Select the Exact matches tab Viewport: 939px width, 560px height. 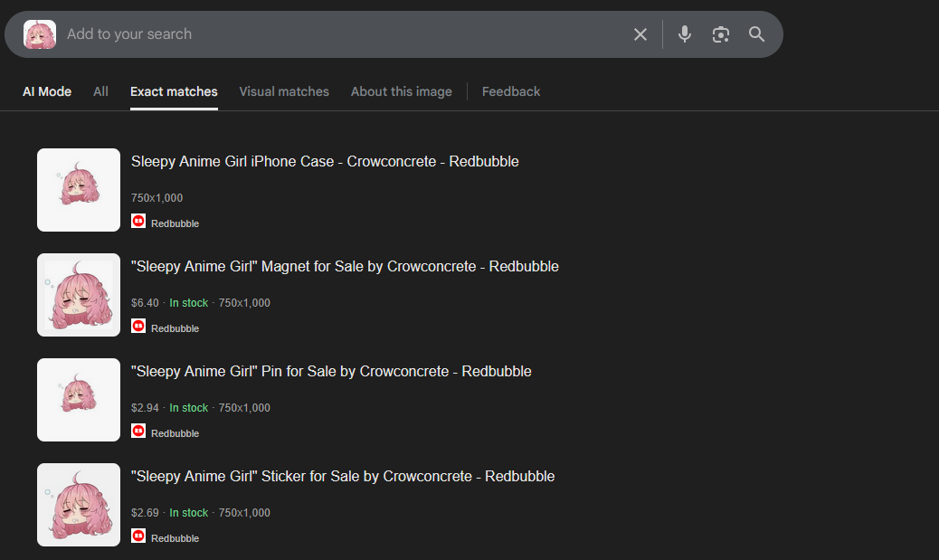[x=174, y=91]
